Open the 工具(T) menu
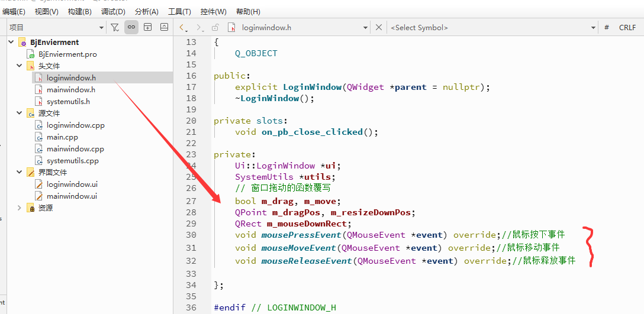The image size is (644, 314). [x=179, y=12]
